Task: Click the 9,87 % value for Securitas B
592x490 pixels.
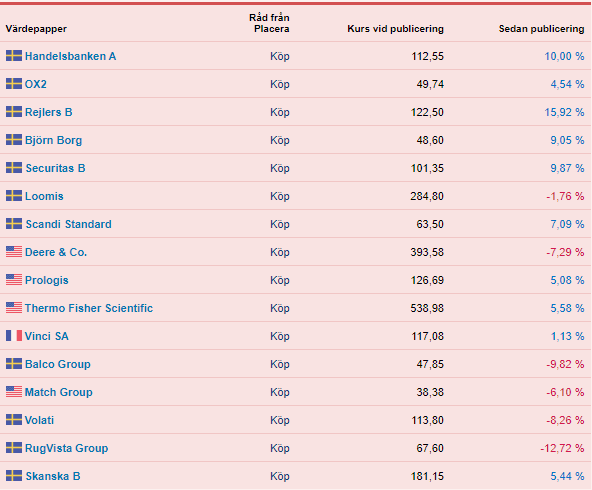Action: click(x=567, y=168)
